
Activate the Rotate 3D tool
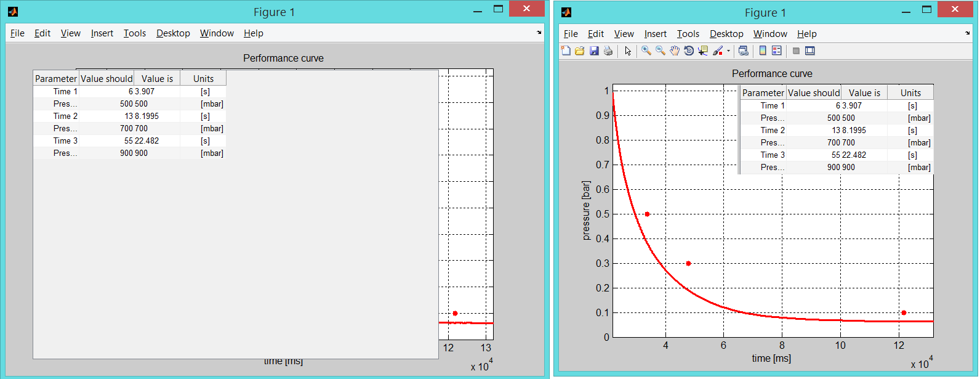(x=689, y=51)
